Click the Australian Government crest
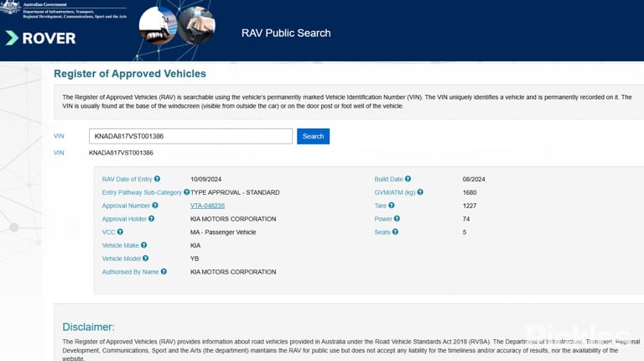The width and height of the screenshot is (644, 361). pos(10,7)
